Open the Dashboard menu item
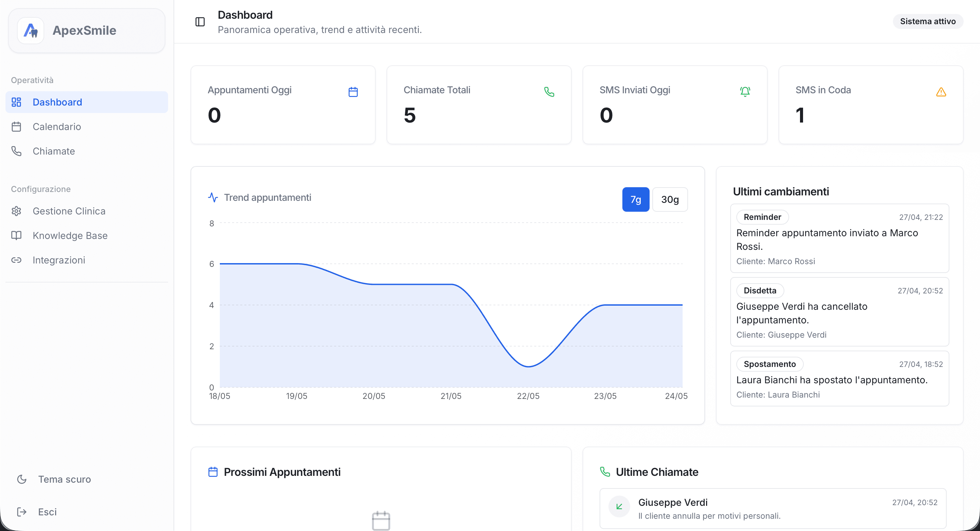This screenshot has width=980, height=531. (87, 102)
